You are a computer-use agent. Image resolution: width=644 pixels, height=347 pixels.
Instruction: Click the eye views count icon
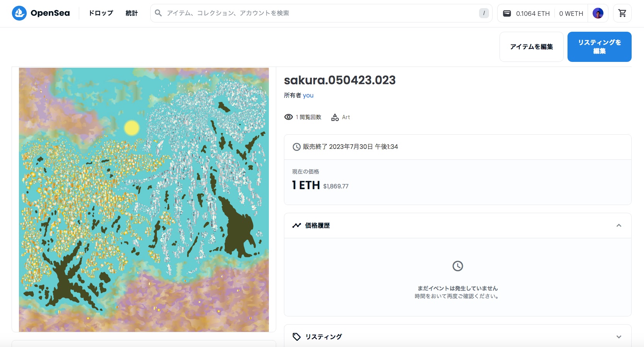[x=289, y=117]
